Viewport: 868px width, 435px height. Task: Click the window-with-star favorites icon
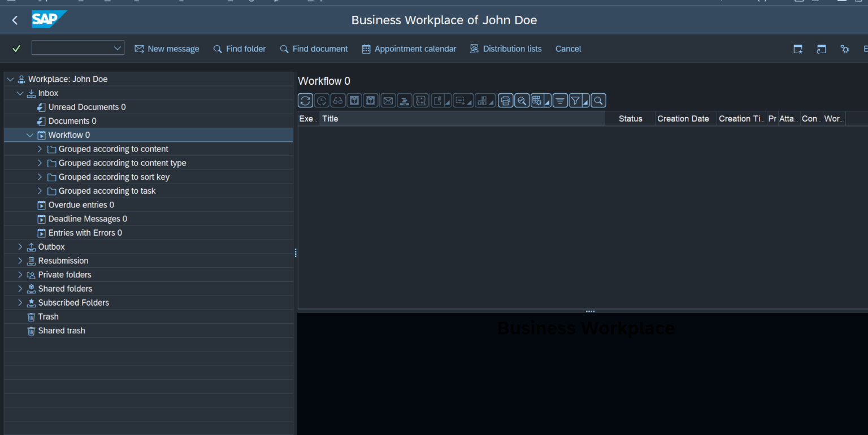click(x=798, y=49)
